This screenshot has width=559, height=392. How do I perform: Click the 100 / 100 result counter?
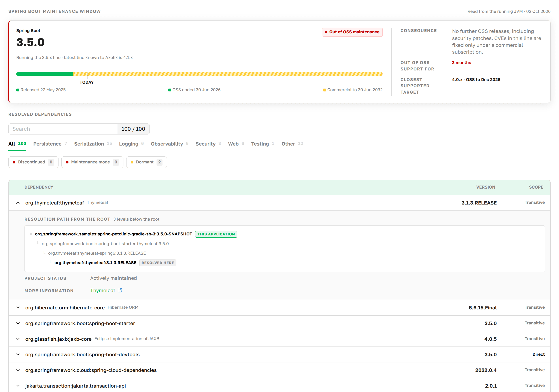point(133,129)
